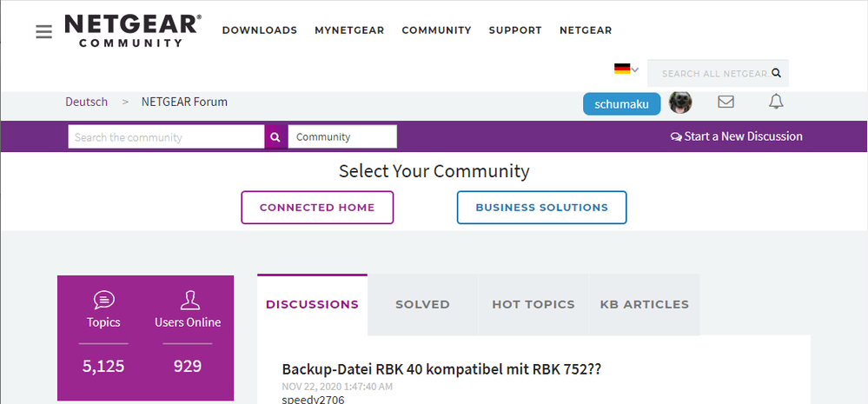The image size is (868, 404).
Task: Open the Community search scope dropdown
Action: (x=342, y=137)
